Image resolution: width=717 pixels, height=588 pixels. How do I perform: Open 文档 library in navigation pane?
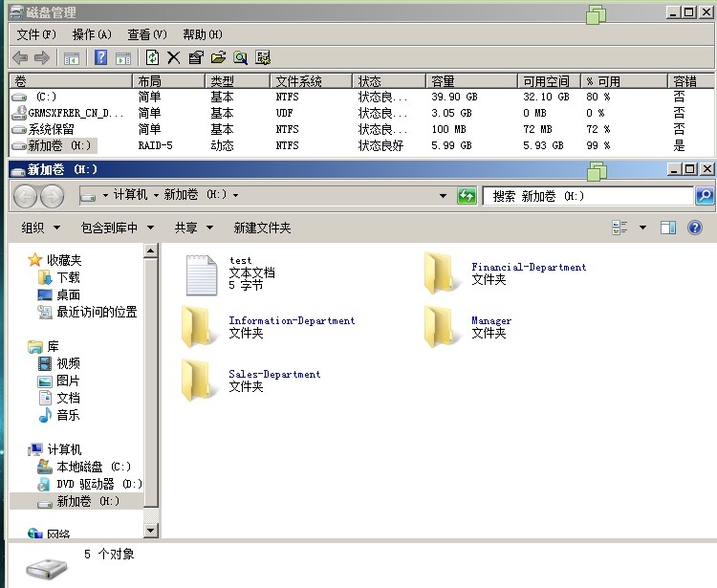(58, 398)
